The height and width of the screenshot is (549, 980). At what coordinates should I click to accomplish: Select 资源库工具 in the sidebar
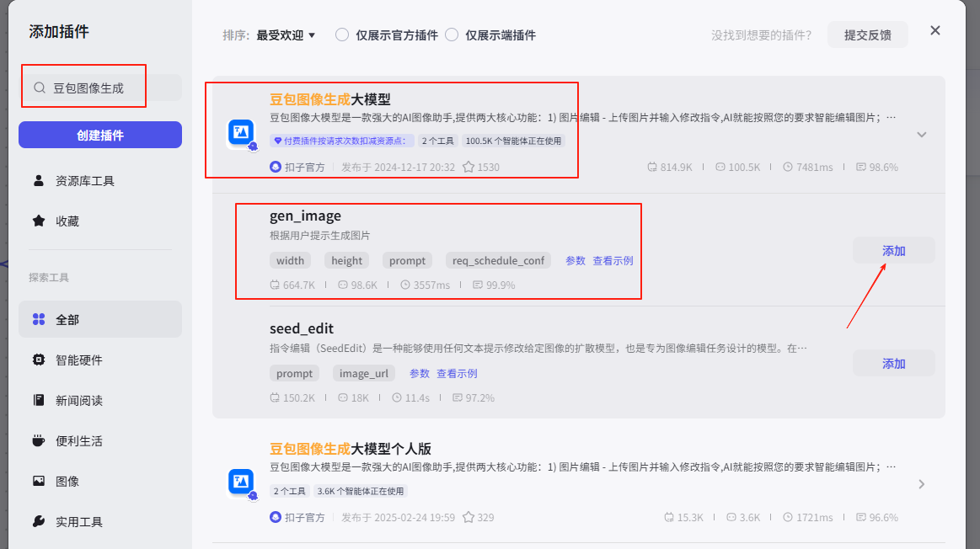[x=100, y=180]
